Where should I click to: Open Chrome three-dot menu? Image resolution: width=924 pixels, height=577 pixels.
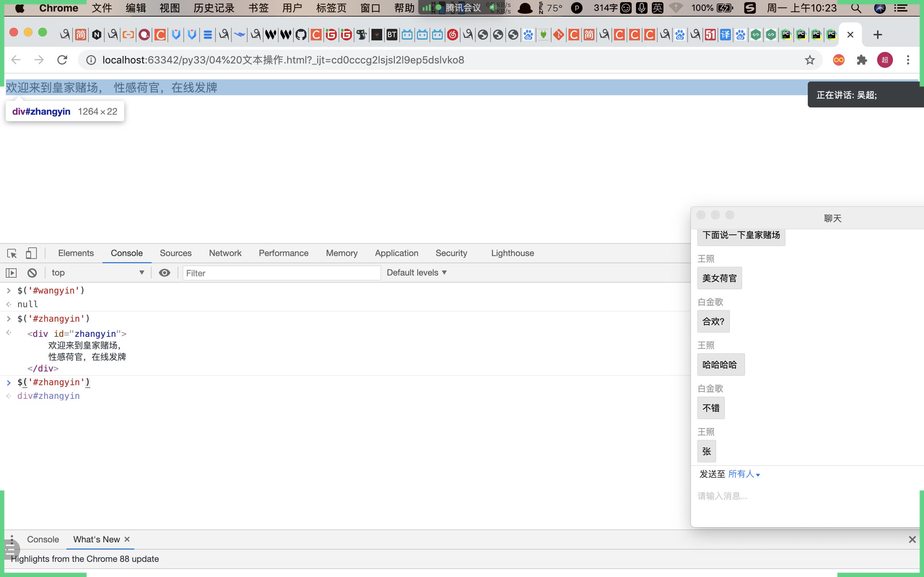(908, 60)
